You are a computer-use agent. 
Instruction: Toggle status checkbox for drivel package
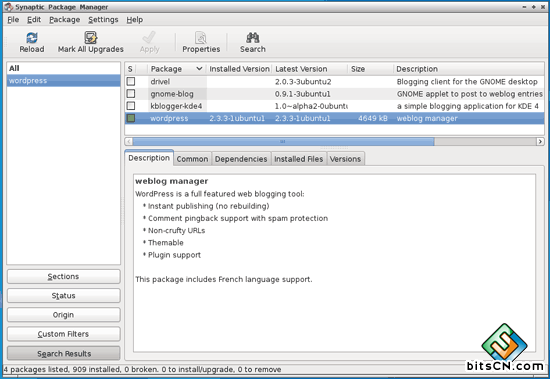click(x=131, y=81)
